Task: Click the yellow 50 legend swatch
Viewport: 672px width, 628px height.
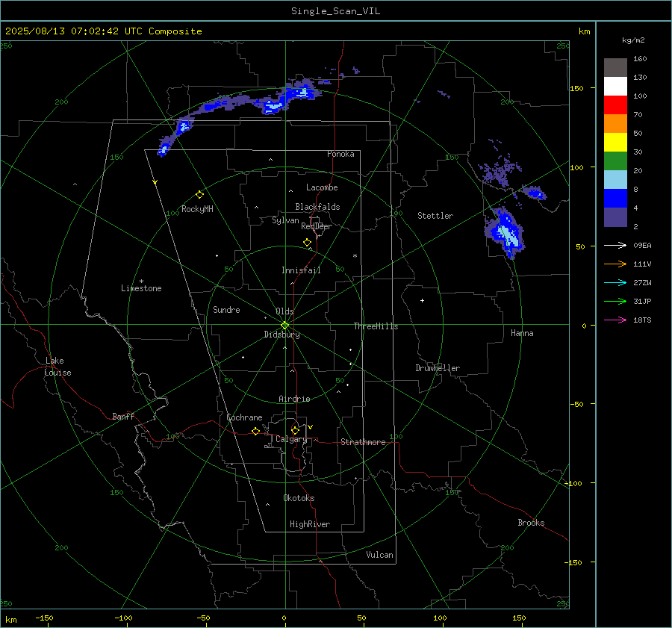Action: (615, 143)
